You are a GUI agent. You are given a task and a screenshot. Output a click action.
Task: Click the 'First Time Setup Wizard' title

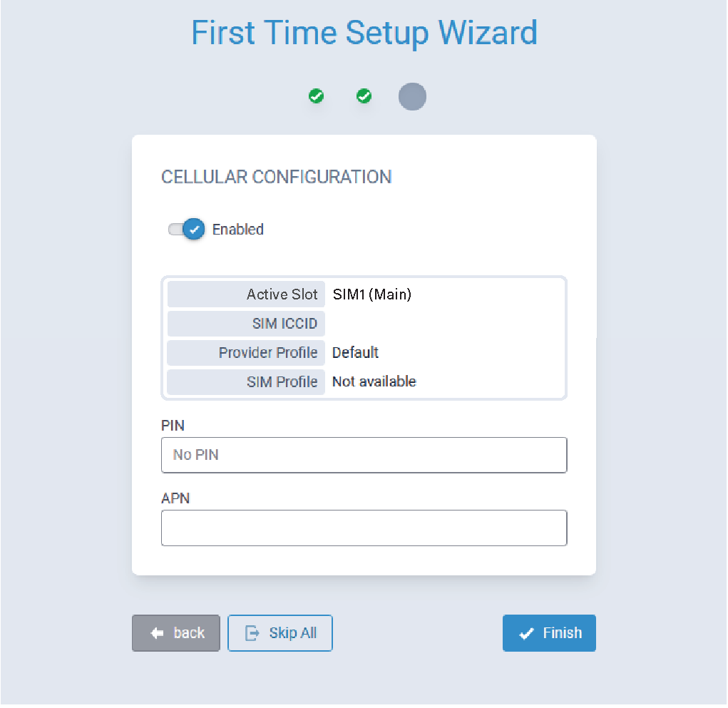click(364, 33)
